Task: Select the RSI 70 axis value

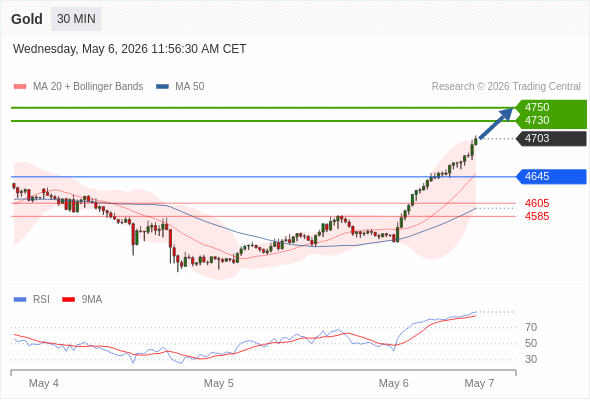Action: tap(531, 327)
